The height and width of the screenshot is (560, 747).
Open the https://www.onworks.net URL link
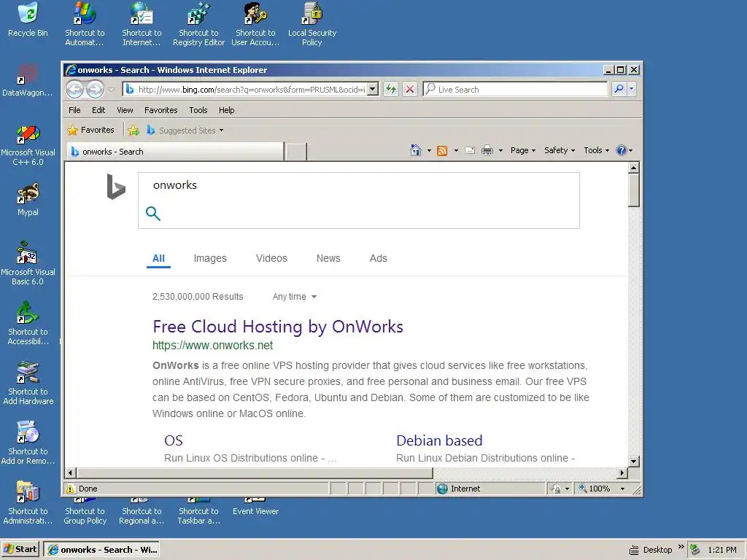[x=212, y=345]
